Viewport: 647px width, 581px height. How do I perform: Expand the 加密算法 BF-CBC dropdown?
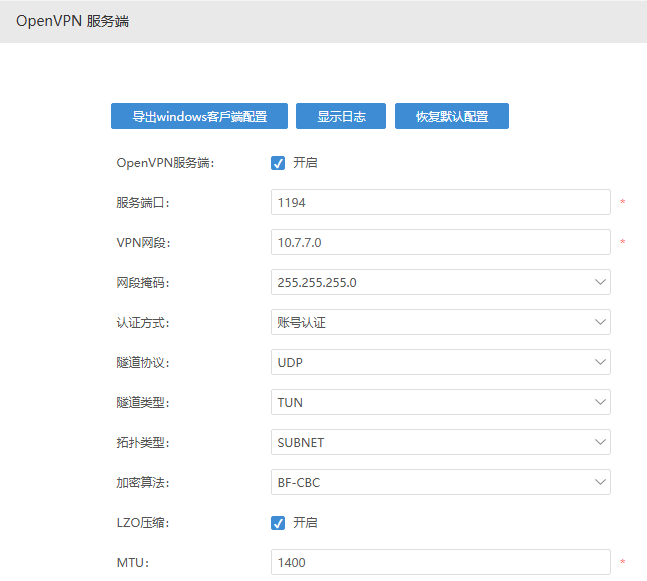(x=440, y=482)
